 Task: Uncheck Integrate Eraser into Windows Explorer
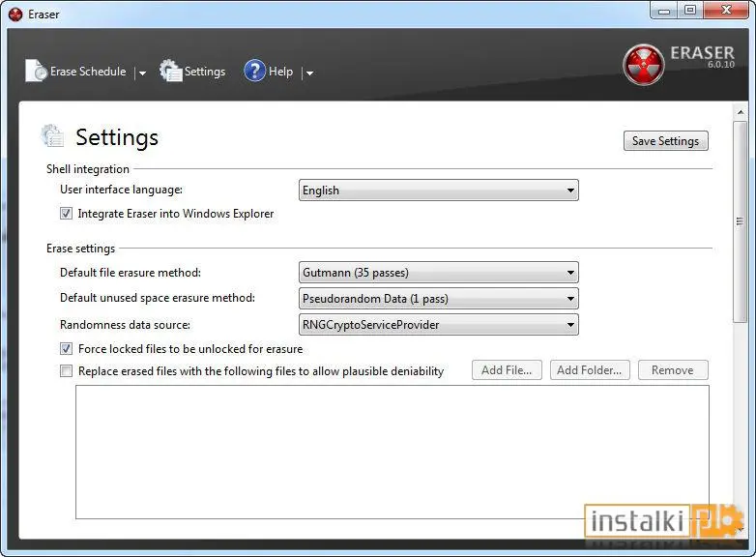pos(66,213)
